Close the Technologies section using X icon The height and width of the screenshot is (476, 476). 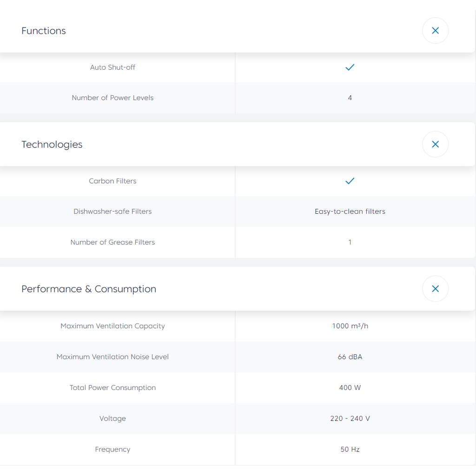coord(435,144)
